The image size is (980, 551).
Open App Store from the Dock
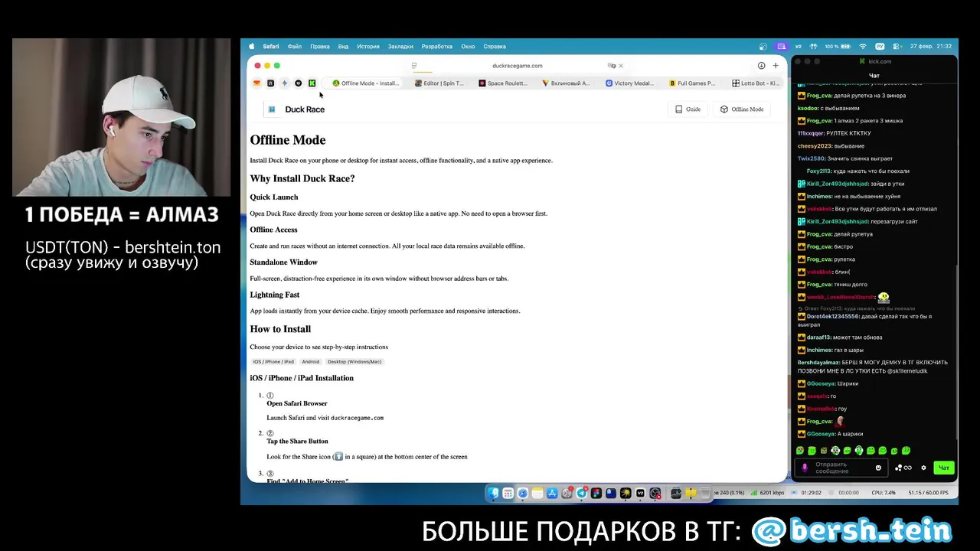[x=552, y=494]
